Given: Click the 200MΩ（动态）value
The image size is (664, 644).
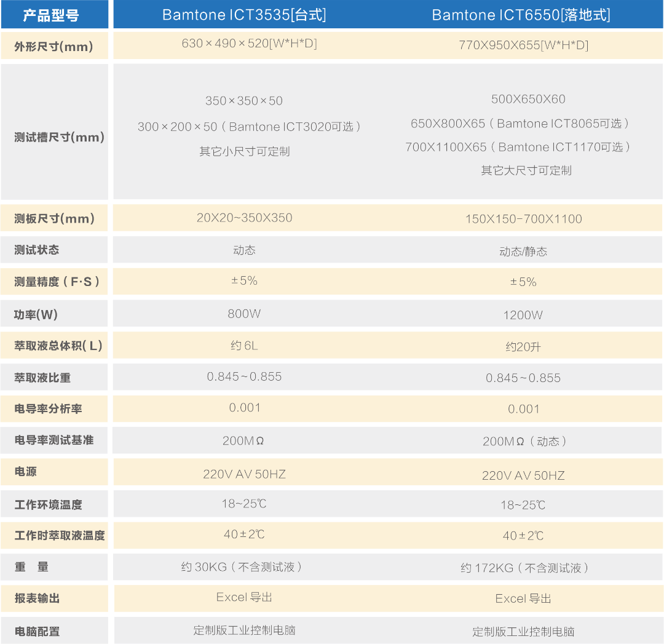Looking at the screenshot, I should (x=524, y=442).
